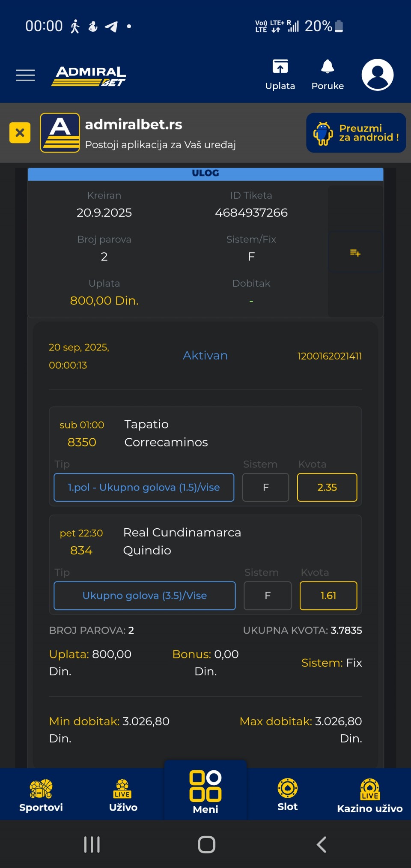Tap the 2.35 kvota box

pos(327,487)
